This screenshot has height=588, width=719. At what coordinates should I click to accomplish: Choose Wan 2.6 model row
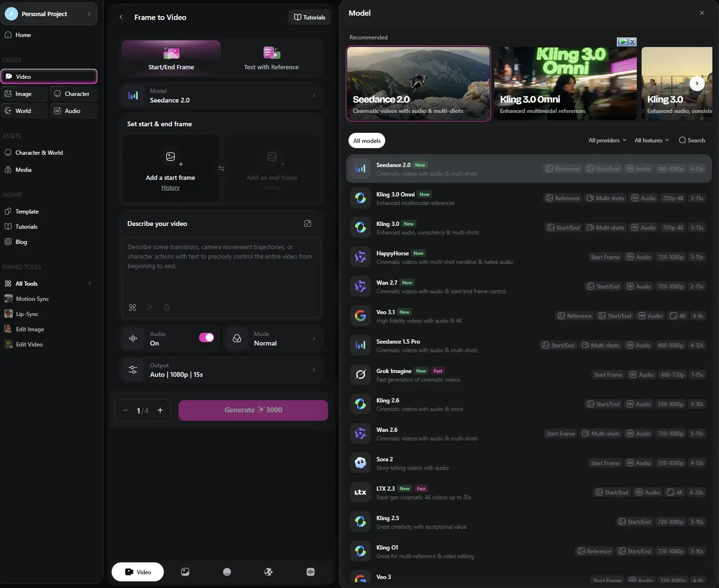click(x=529, y=434)
